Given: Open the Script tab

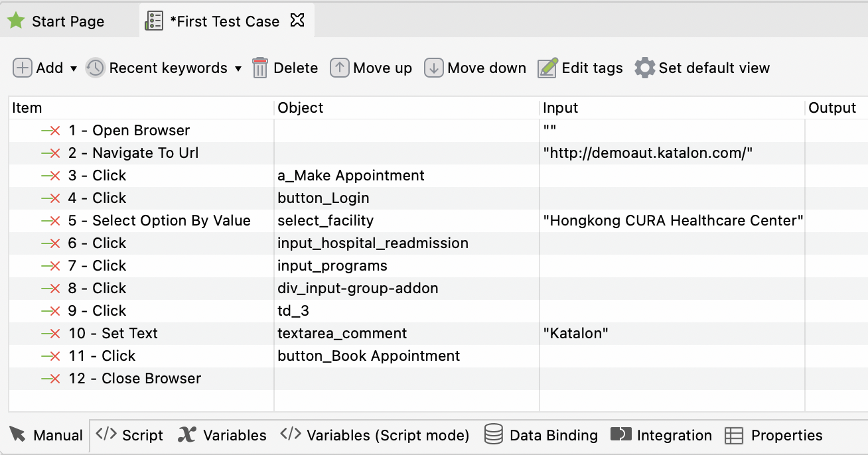Looking at the screenshot, I should click(x=129, y=435).
